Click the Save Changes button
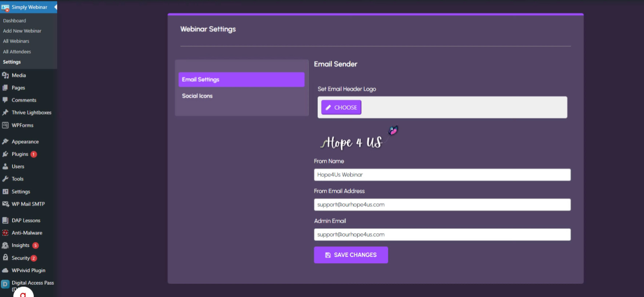The image size is (644, 297). [x=351, y=255]
